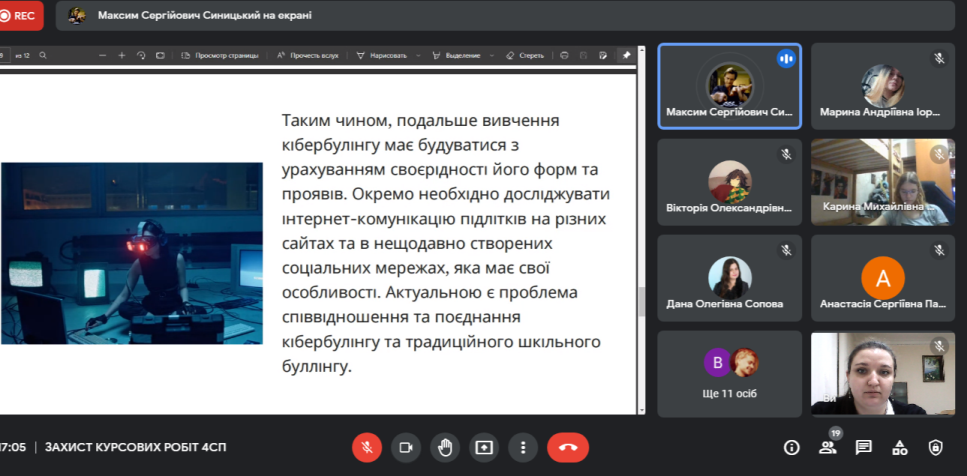Image resolution: width=967 pixels, height=476 pixels.
Task: Select Просмотр страницы in PDF toolbar
Action: point(220,55)
